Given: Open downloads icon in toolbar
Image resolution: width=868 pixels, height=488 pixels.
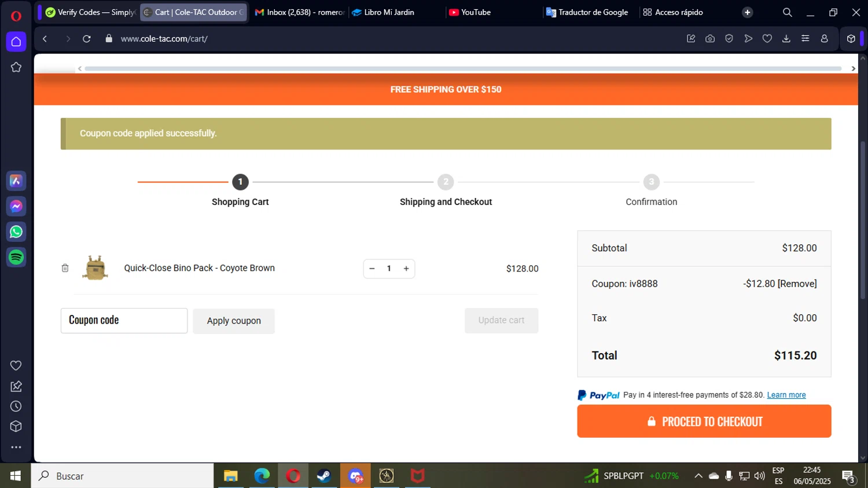Looking at the screenshot, I should (786, 39).
